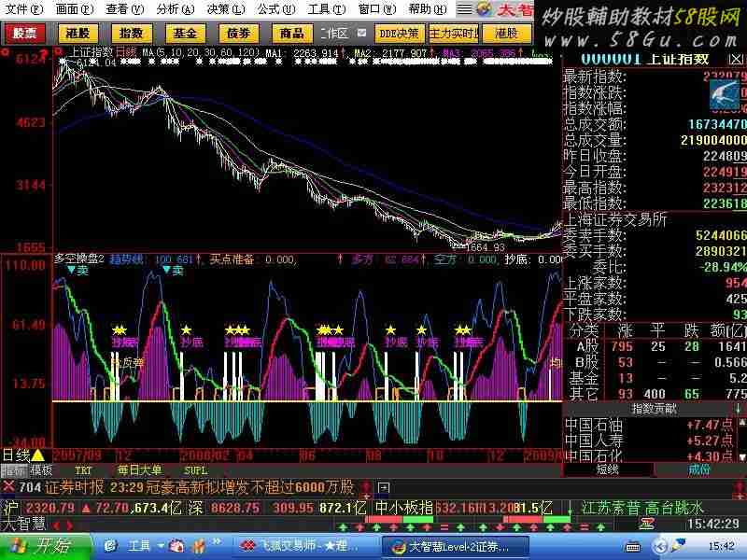Expand the 指数贡献 panel arrow
This screenshot has height=560, width=747.
pyautogui.click(x=738, y=409)
